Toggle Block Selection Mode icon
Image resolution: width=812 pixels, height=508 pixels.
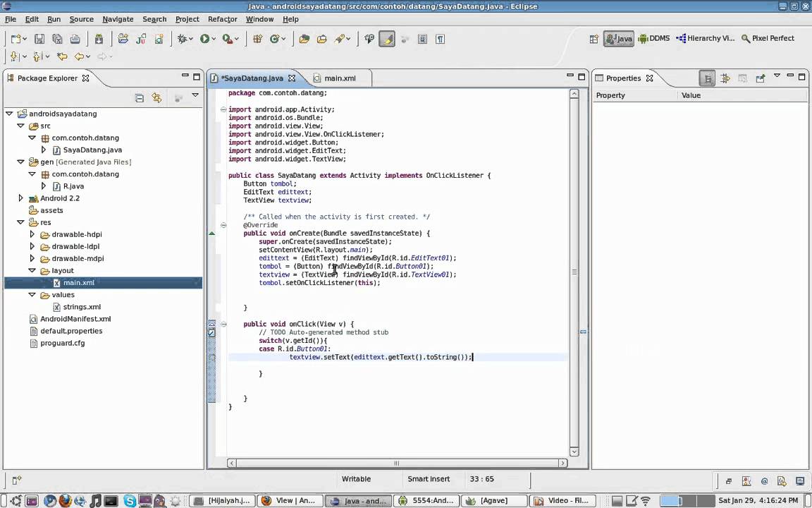(x=423, y=39)
